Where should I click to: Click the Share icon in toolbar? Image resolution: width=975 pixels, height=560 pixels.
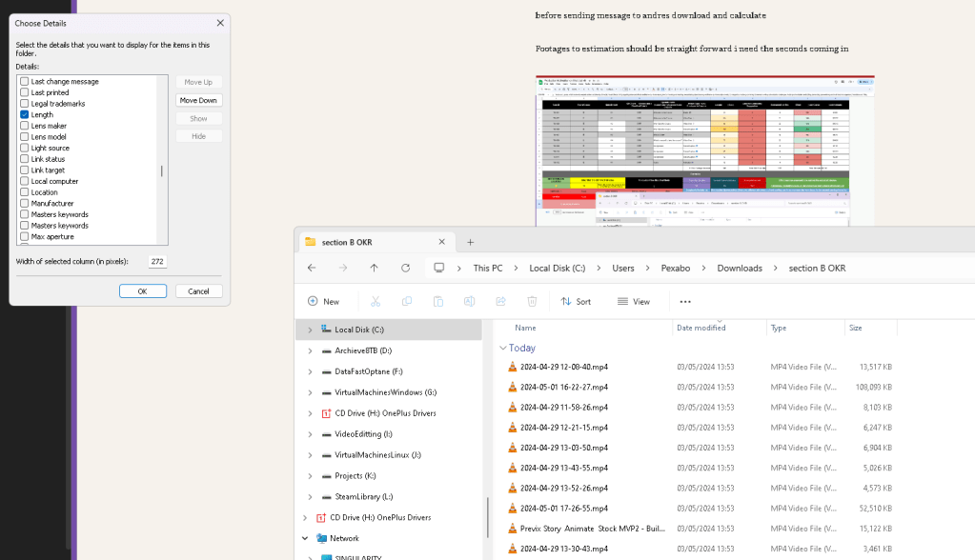coord(500,302)
